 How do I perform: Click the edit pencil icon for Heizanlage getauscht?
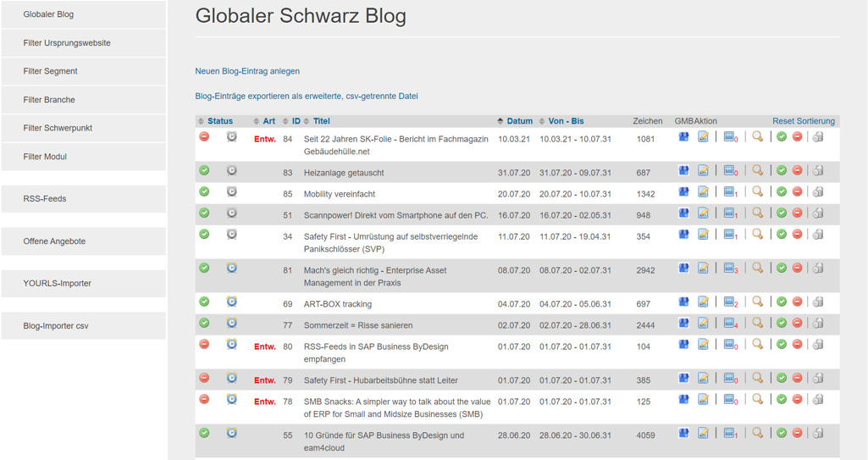(x=703, y=171)
